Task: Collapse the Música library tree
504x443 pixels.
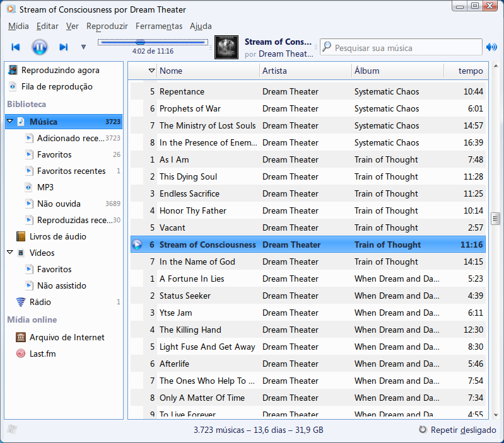Action: 10,122
